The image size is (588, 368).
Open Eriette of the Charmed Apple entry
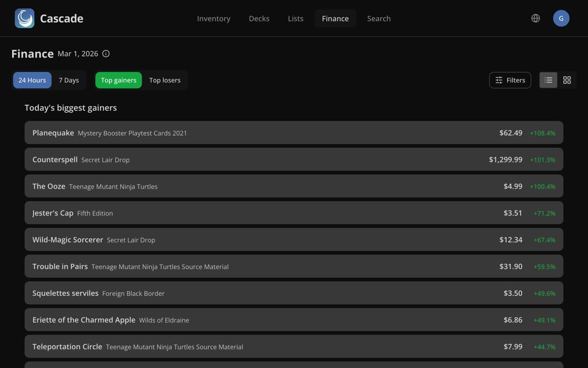pyautogui.click(x=294, y=320)
